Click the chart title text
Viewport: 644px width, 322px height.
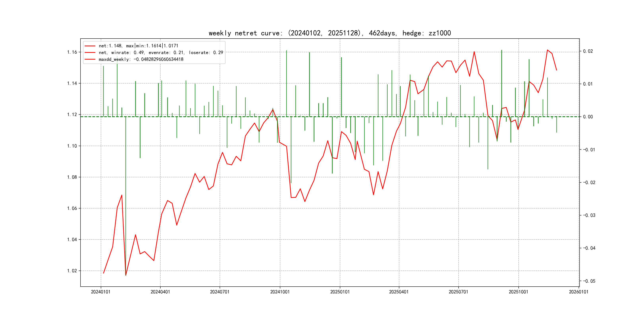[330, 33]
